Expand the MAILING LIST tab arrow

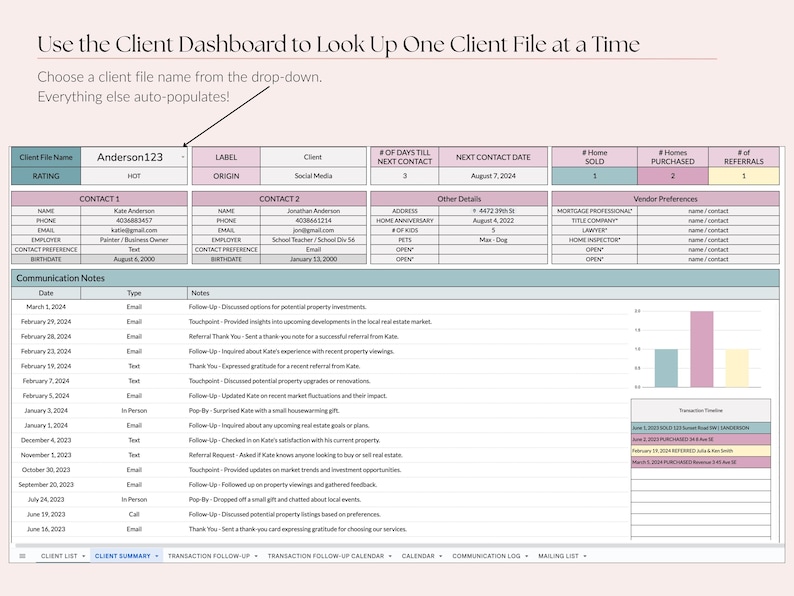click(x=584, y=556)
